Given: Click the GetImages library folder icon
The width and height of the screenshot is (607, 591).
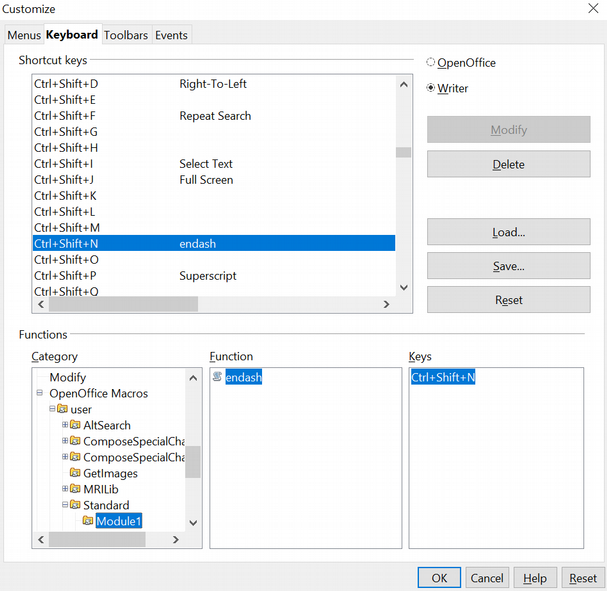Looking at the screenshot, I should pos(75,473).
